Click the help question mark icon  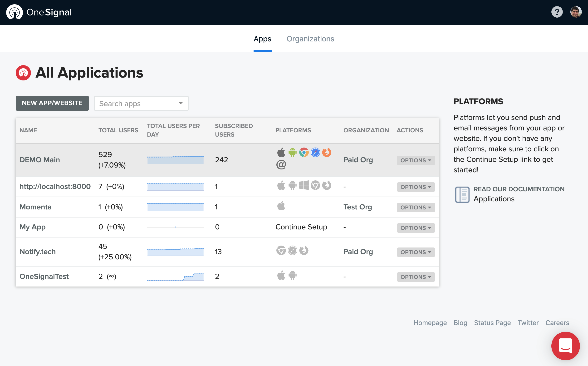pos(557,12)
